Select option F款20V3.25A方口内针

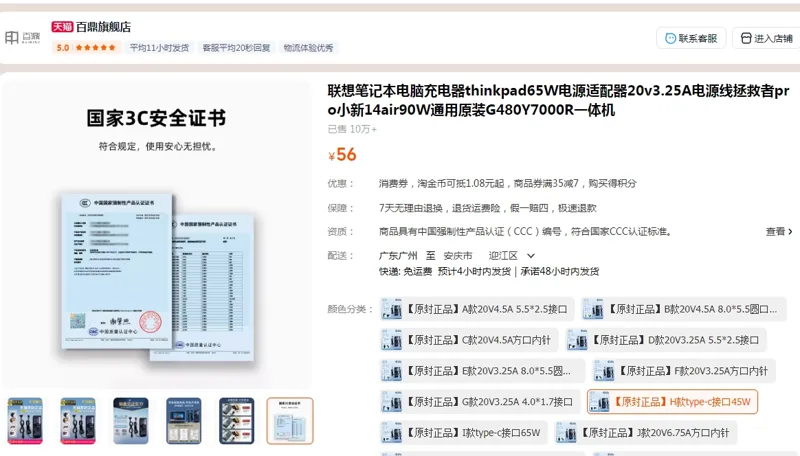684,371
